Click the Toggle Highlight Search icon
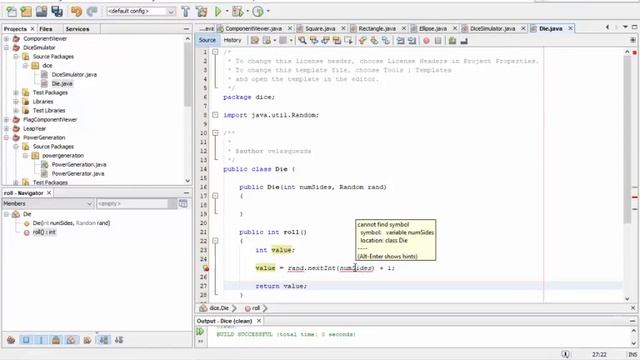 coord(336,40)
